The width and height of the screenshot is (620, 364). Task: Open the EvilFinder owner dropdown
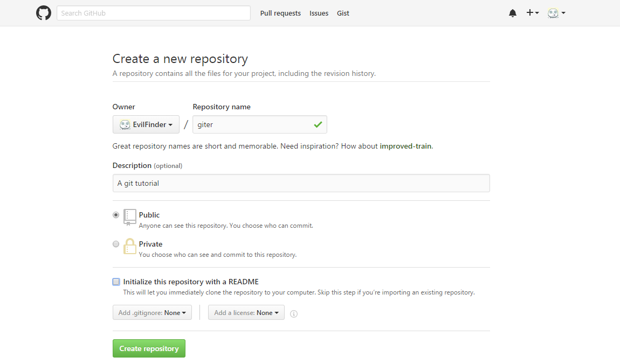coord(146,124)
